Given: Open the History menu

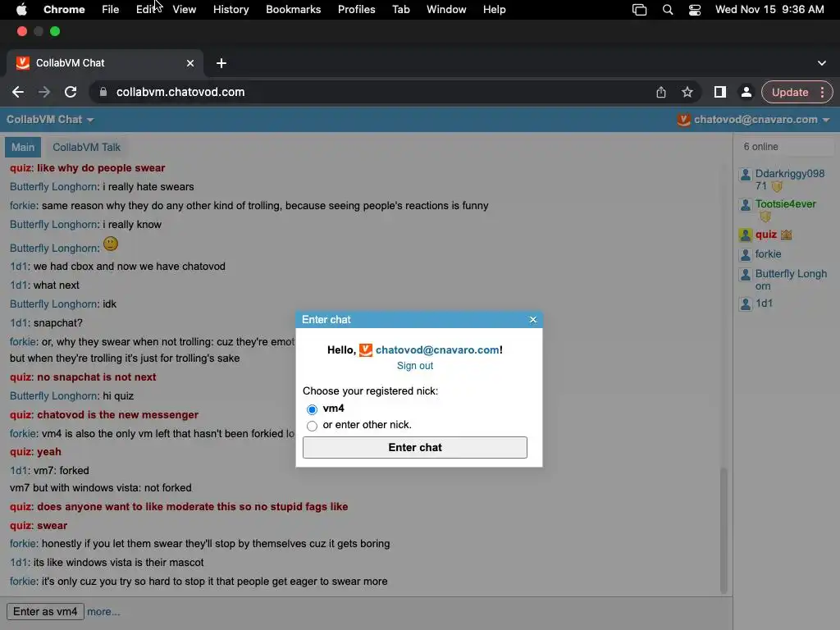Looking at the screenshot, I should click(x=231, y=10).
